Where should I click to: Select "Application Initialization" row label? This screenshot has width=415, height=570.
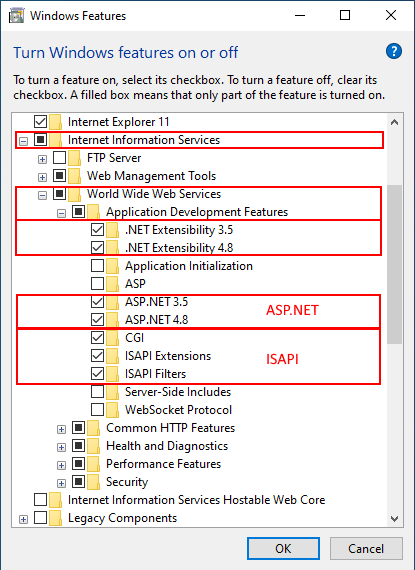(189, 266)
